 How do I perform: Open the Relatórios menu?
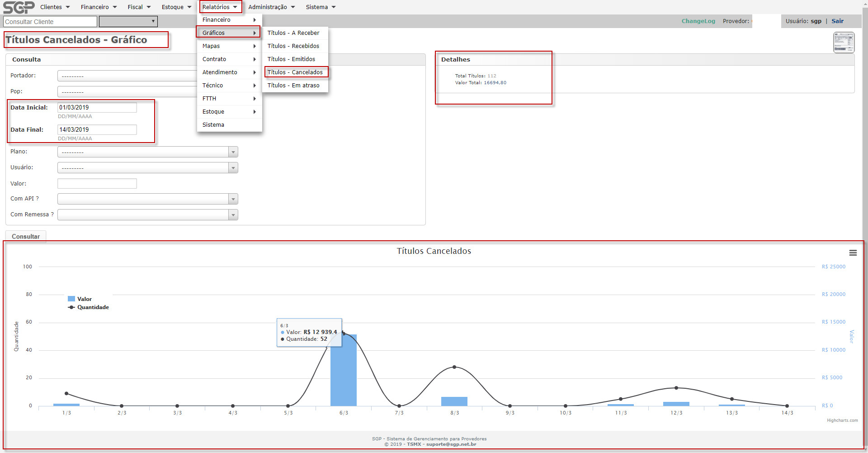point(220,7)
